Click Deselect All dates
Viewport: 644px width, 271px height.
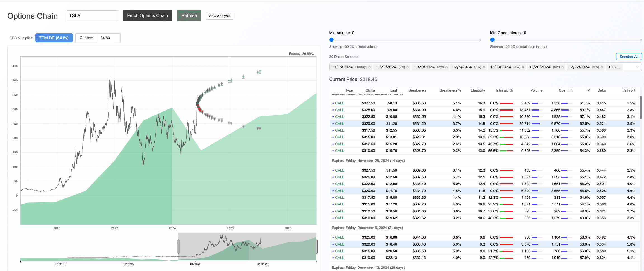pos(629,57)
